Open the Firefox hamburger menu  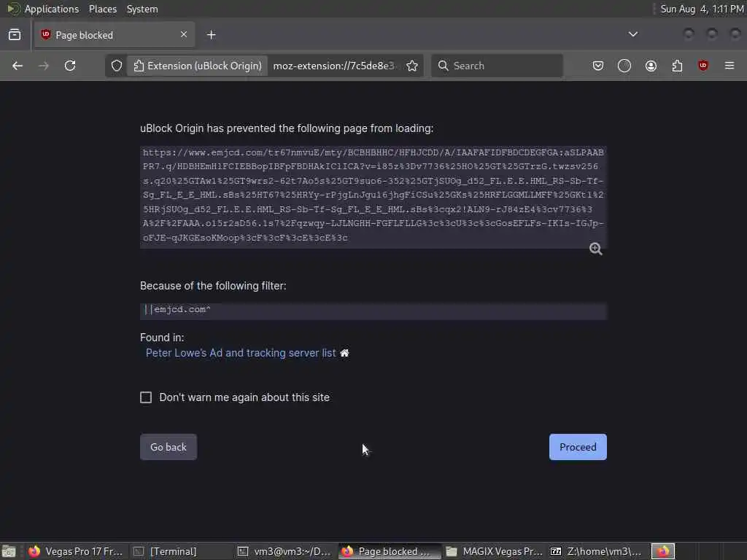tap(729, 66)
